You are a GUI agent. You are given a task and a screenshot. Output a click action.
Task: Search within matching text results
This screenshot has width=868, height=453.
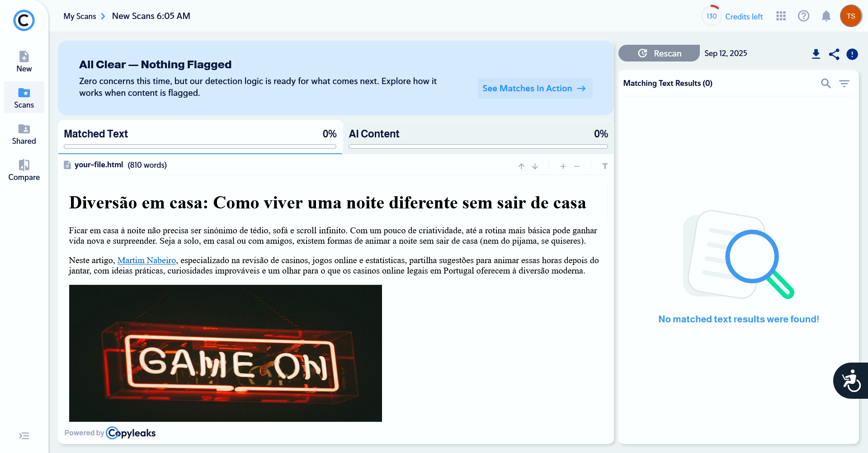point(826,83)
